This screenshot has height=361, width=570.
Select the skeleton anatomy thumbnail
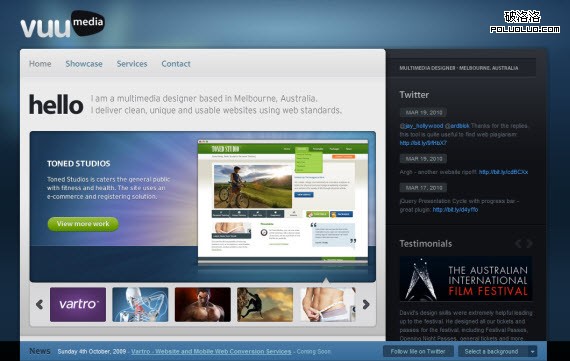click(140, 305)
